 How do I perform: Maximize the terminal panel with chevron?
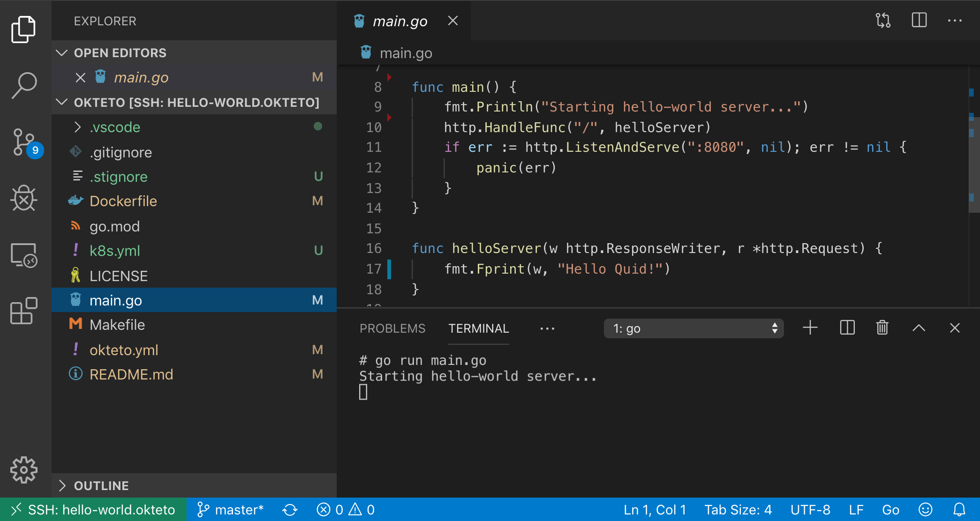pyautogui.click(x=919, y=328)
